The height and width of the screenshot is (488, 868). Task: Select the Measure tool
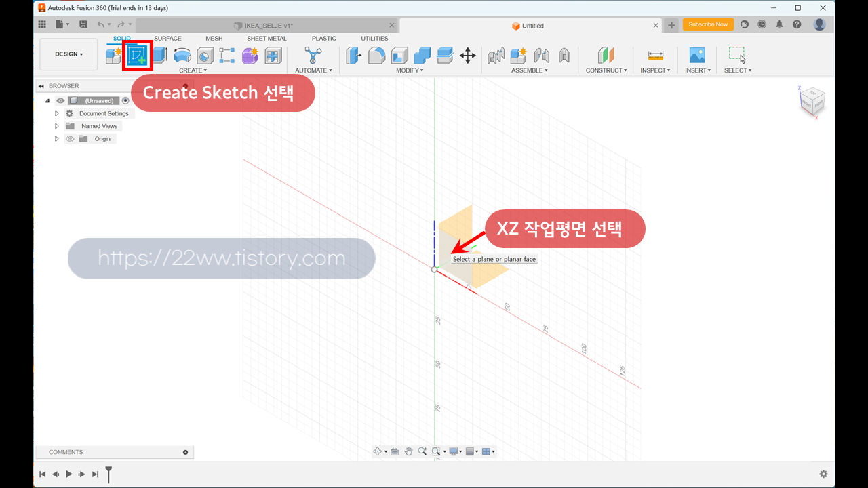click(x=655, y=56)
